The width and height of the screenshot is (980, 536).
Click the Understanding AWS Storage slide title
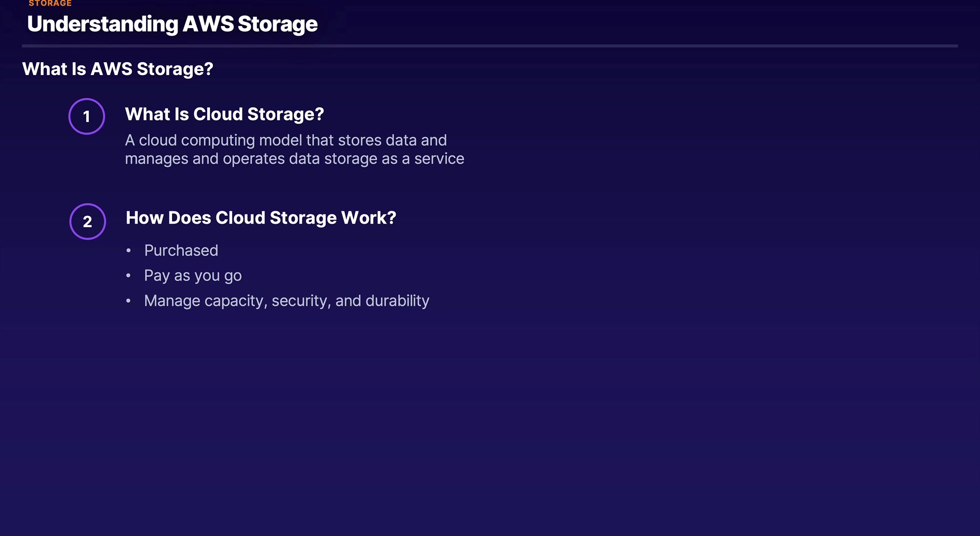tap(172, 24)
